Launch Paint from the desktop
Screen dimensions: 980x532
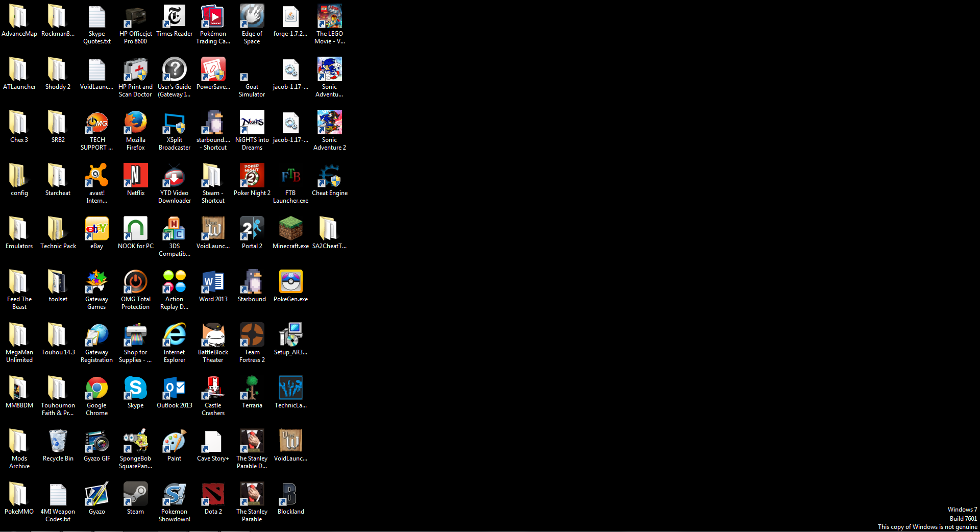[x=175, y=442]
